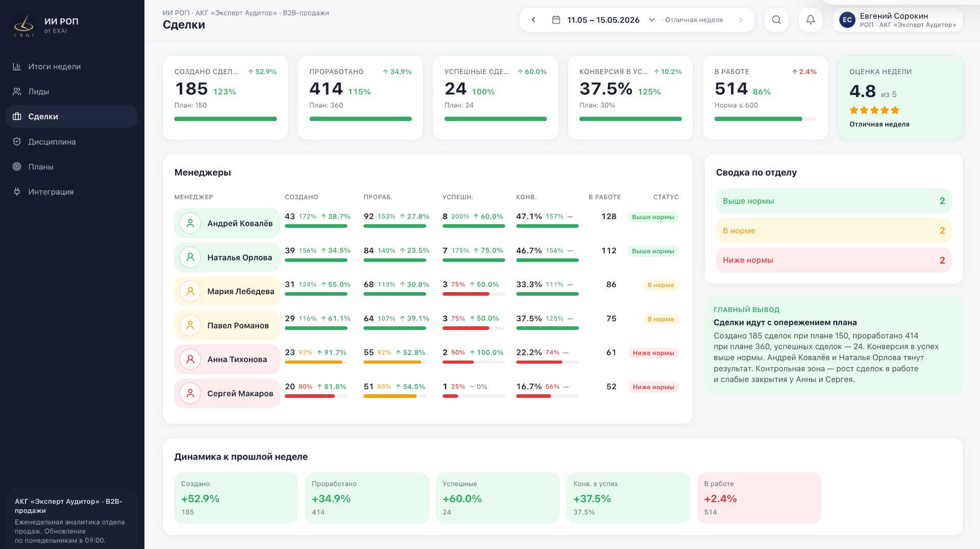Open Итоги недели section

[x=71, y=66]
